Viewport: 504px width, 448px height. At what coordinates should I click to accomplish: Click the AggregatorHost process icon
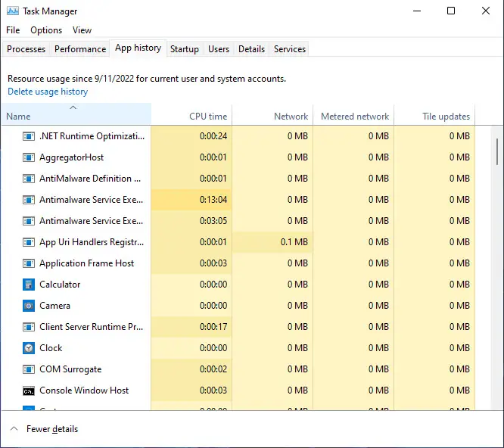[x=29, y=157]
